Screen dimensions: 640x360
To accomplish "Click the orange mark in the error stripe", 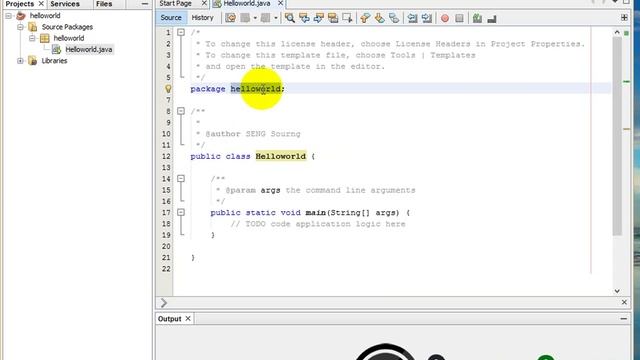I will [x=627, y=129].
